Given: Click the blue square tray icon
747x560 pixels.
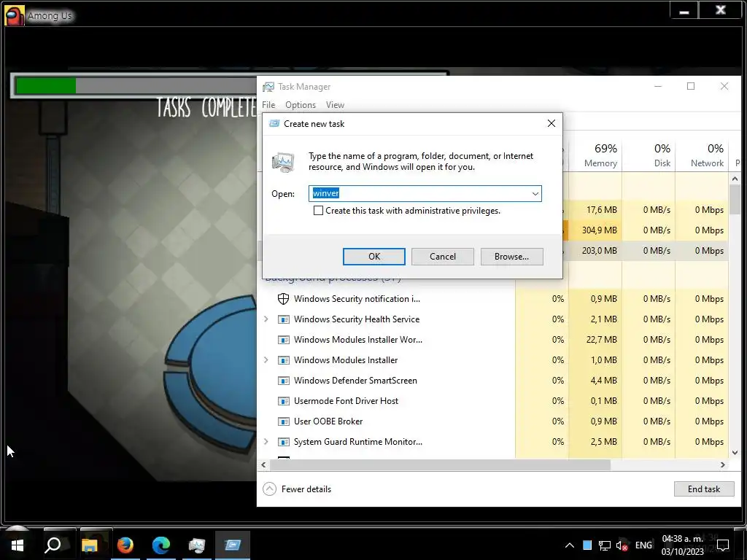Looking at the screenshot, I should (587, 545).
